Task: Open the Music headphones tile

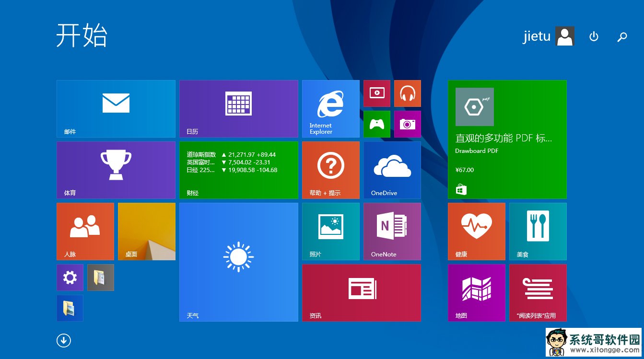Action: coord(407,93)
